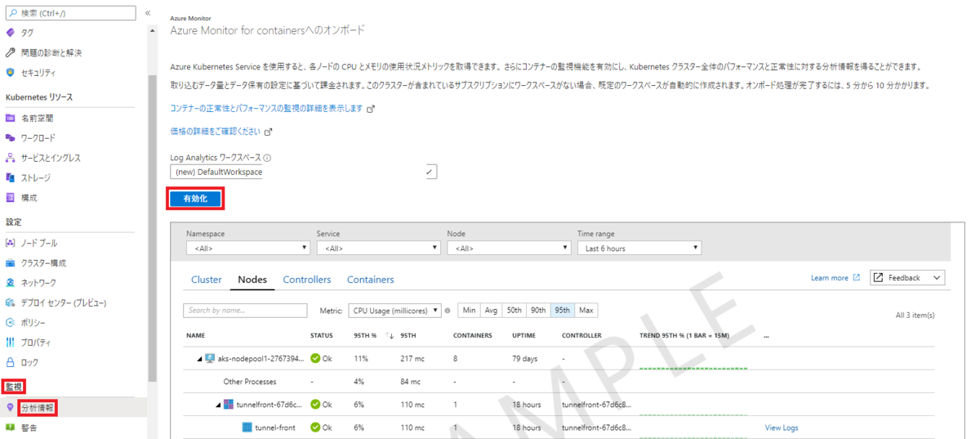
Task: Open ストレージ in the sidebar
Action: coord(35,177)
